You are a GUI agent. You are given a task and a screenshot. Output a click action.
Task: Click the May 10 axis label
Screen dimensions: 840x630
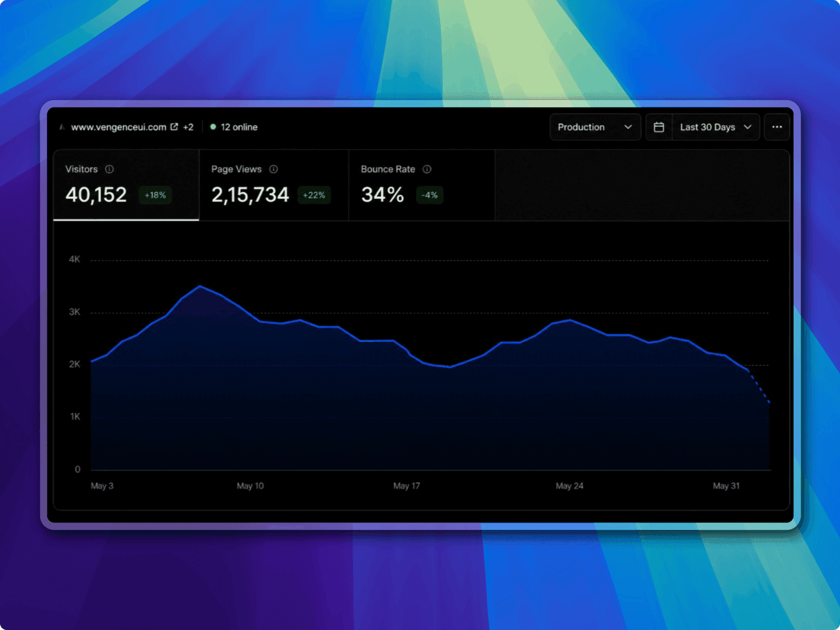coord(250,486)
